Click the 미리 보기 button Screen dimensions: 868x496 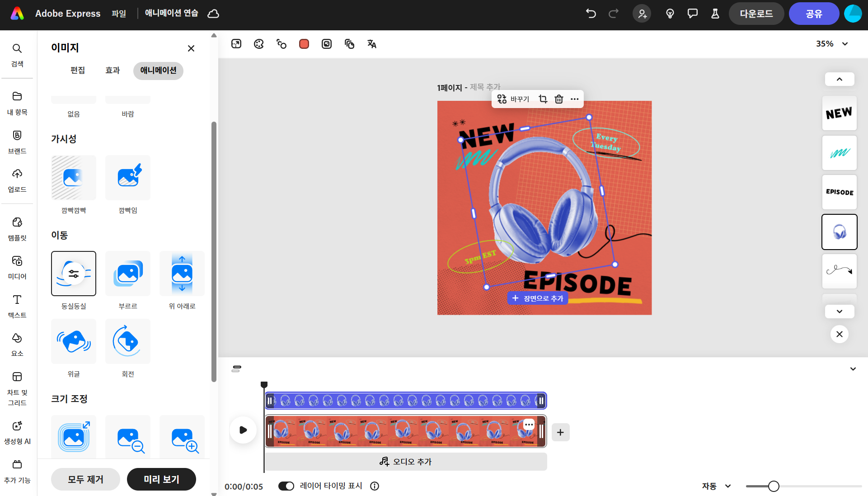pyautogui.click(x=161, y=479)
